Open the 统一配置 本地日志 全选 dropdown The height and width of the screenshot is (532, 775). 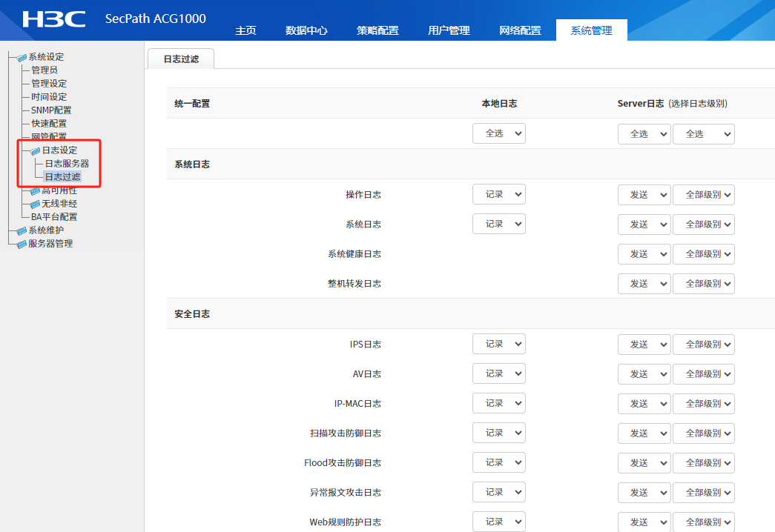tap(498, 134)
